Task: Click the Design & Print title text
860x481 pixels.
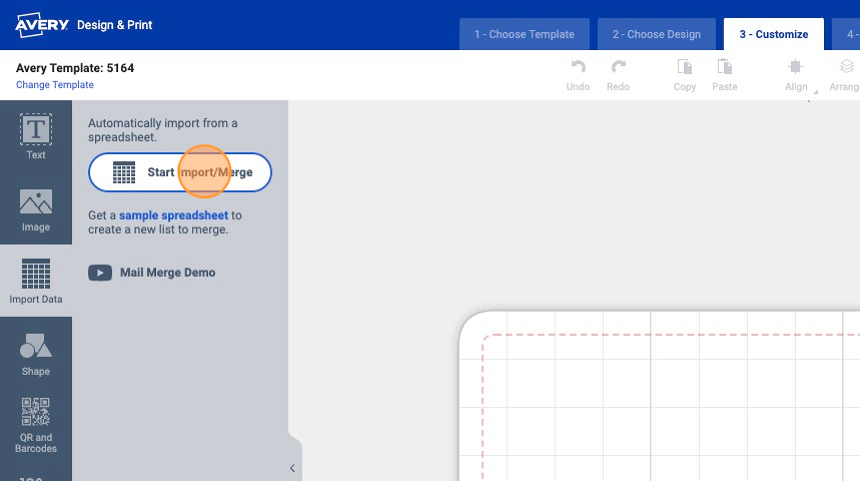Action: (x=115, y=25)
